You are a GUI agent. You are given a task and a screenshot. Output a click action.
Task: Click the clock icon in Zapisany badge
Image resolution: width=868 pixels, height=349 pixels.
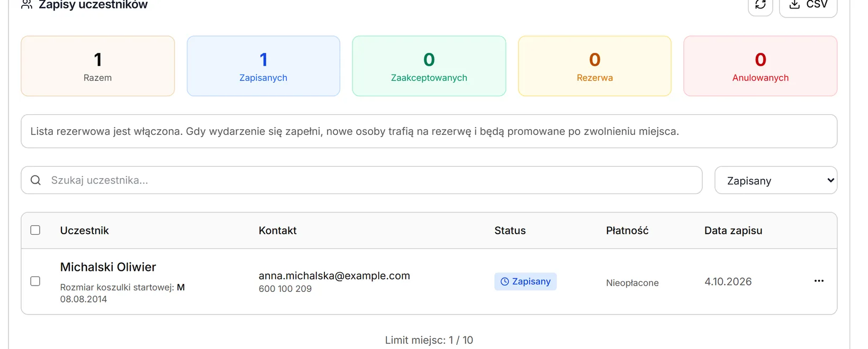[x=505, y=282]
